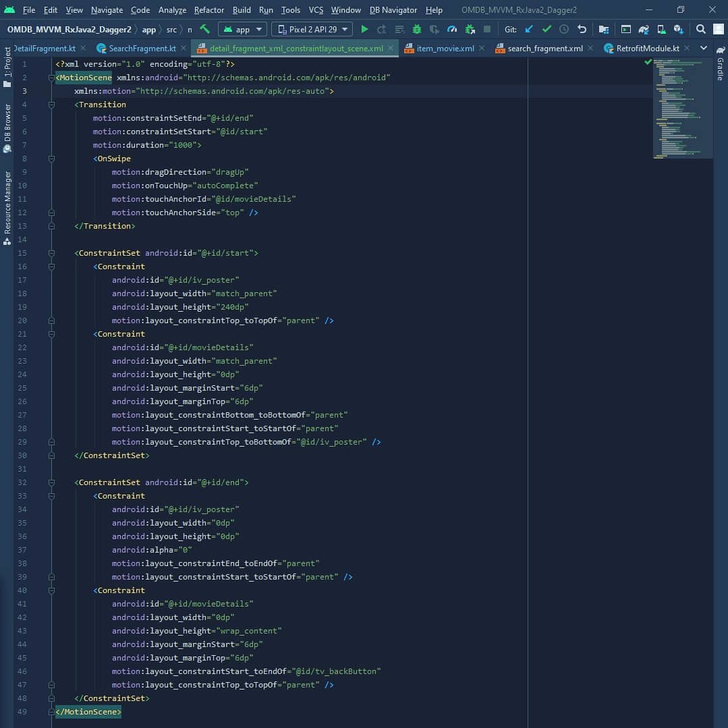The width and height of the screenshot is (728, 728).
Task: Open the Build menu
Action: click(242, 9)
